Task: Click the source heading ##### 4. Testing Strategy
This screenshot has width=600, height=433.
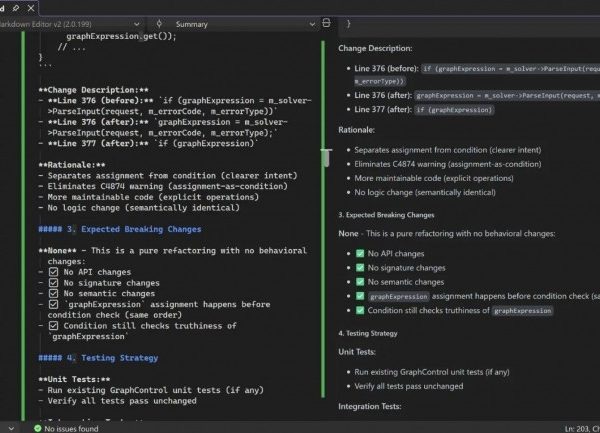Action: [x=98, y=358]
